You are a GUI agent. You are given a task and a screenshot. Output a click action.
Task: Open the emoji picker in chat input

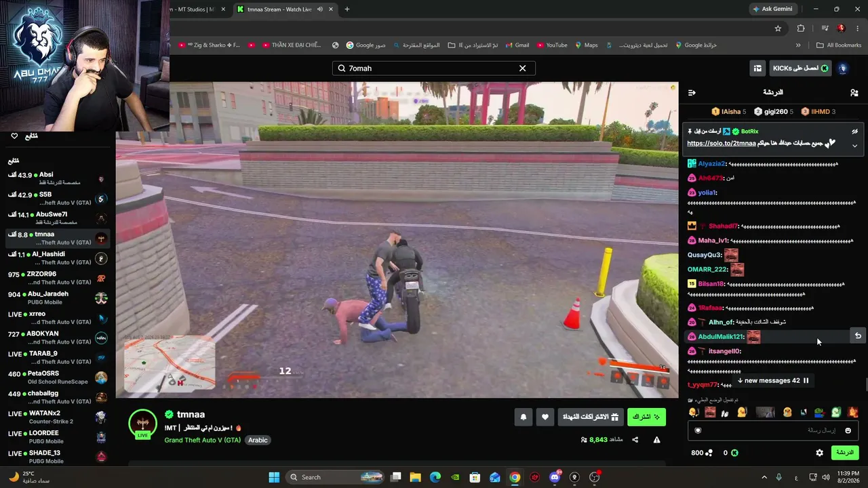pyautogui.click(x=848, y=430)
